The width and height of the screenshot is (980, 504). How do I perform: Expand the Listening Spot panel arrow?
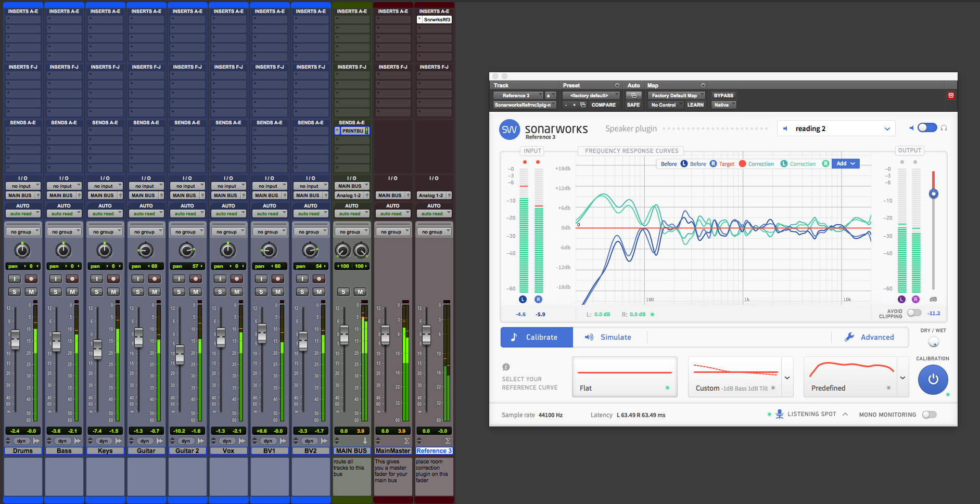click(x=845, y=415)
